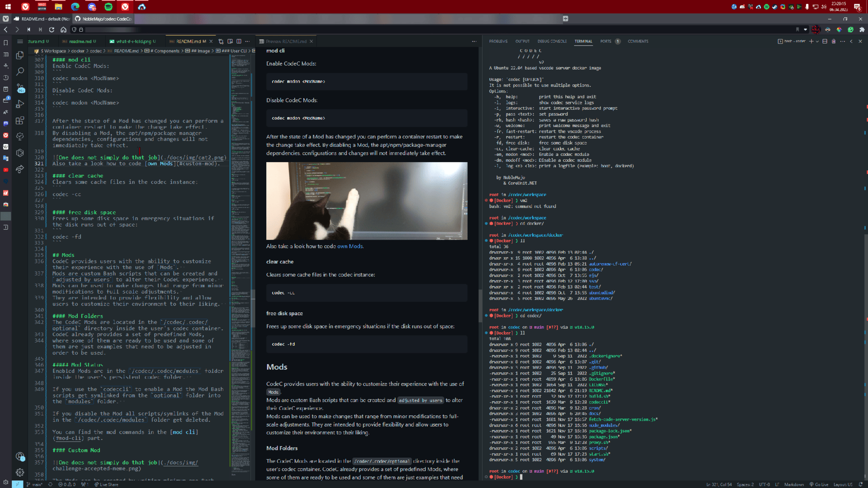Select the what-if-i-fold.png editor tab

click(x=133, y=41)
